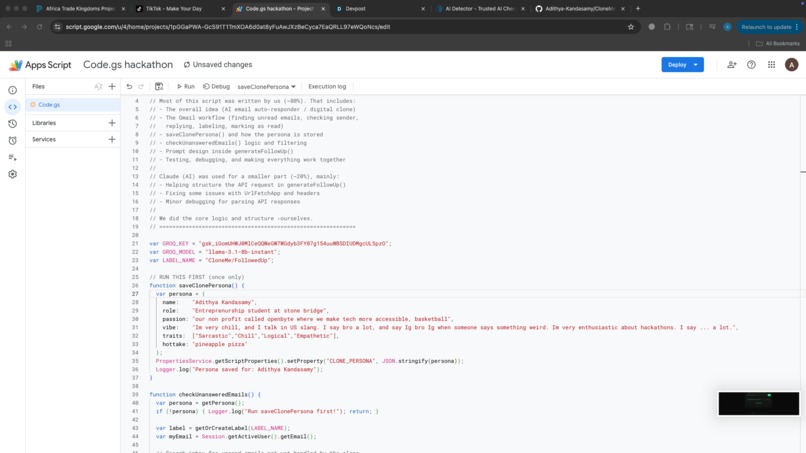The height and width of the screenshot is (453, 806).
Task: Open the Execution log
Action: 327,86
